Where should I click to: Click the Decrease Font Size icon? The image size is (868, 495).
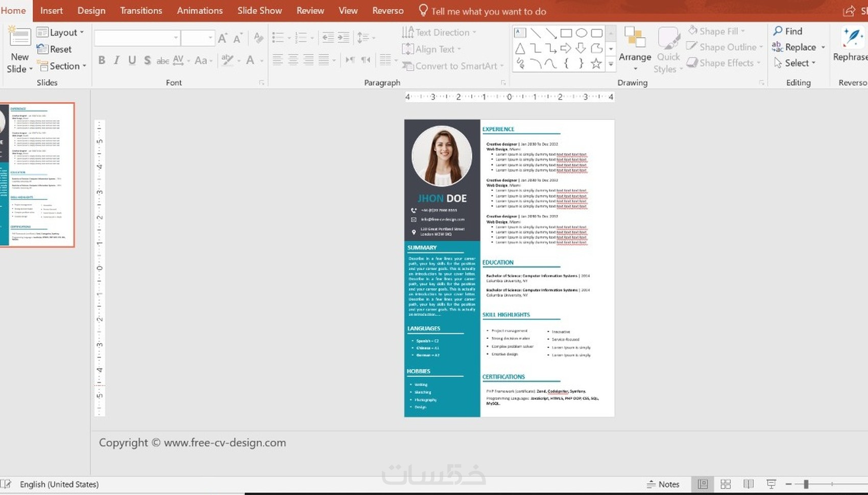[x=238, y=38]
